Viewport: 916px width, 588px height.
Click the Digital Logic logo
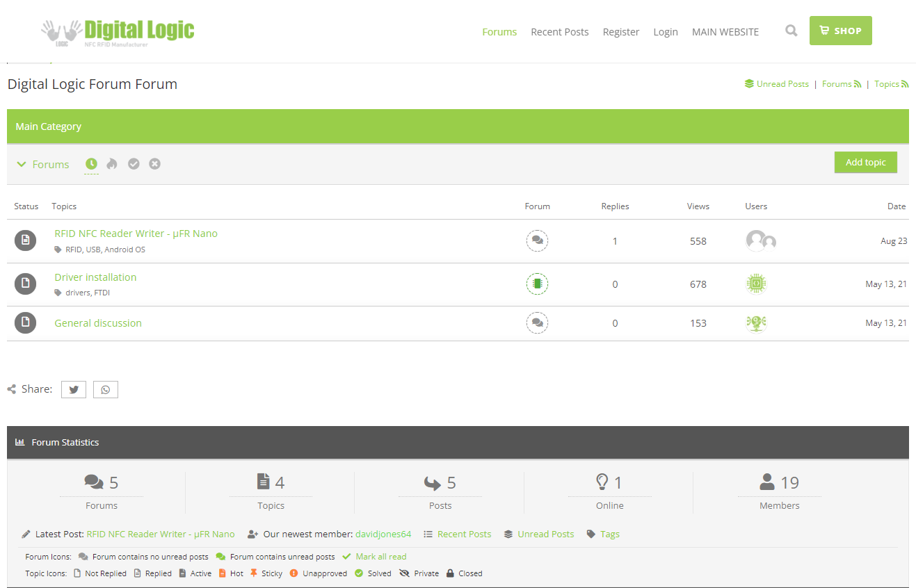click(x=118, y=32)
